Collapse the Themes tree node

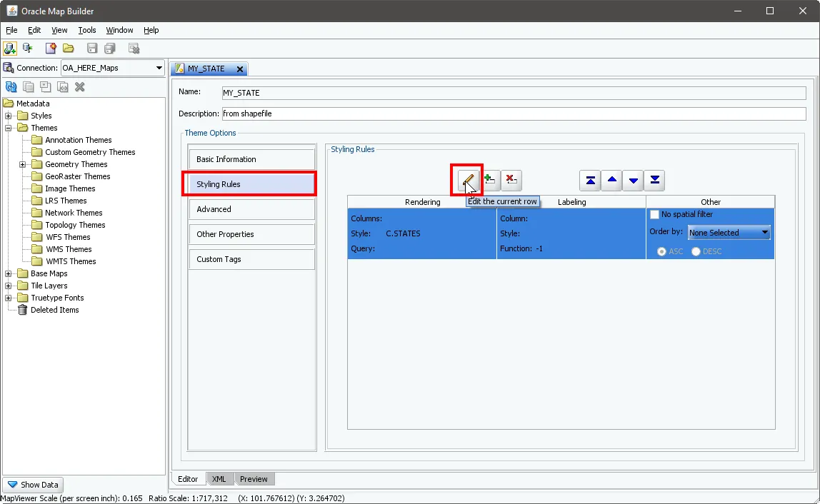[x=9, y=128]
